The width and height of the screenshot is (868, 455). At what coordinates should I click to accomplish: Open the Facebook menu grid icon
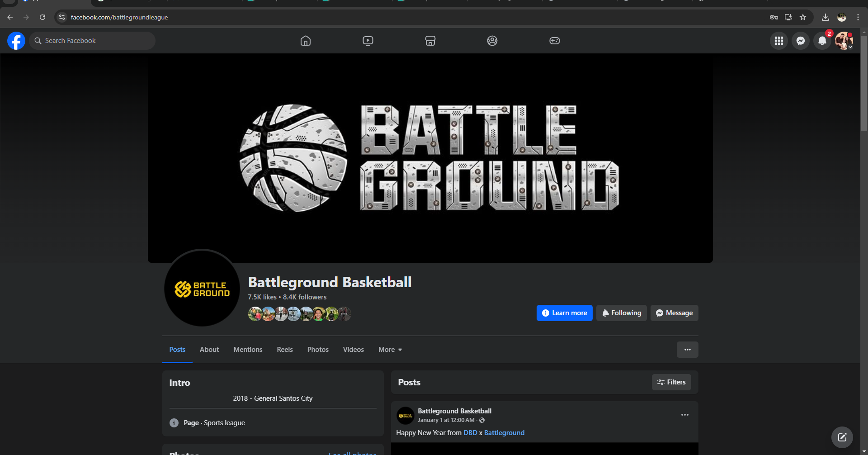coord(779,41)
